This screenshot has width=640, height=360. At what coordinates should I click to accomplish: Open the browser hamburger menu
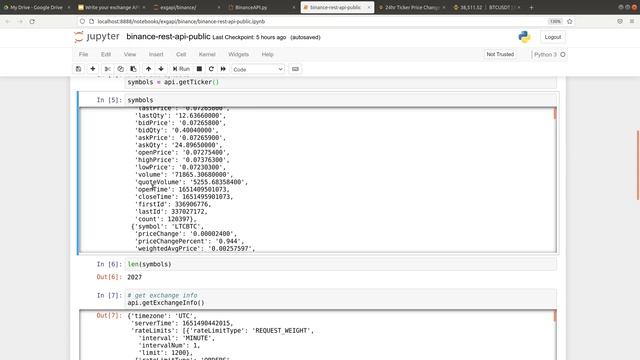tap(632, 21)
